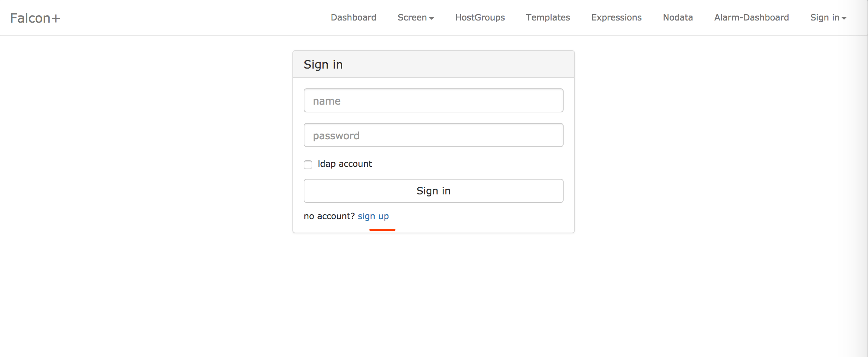Follow the "sign up" link

click(x=373, y=216)
